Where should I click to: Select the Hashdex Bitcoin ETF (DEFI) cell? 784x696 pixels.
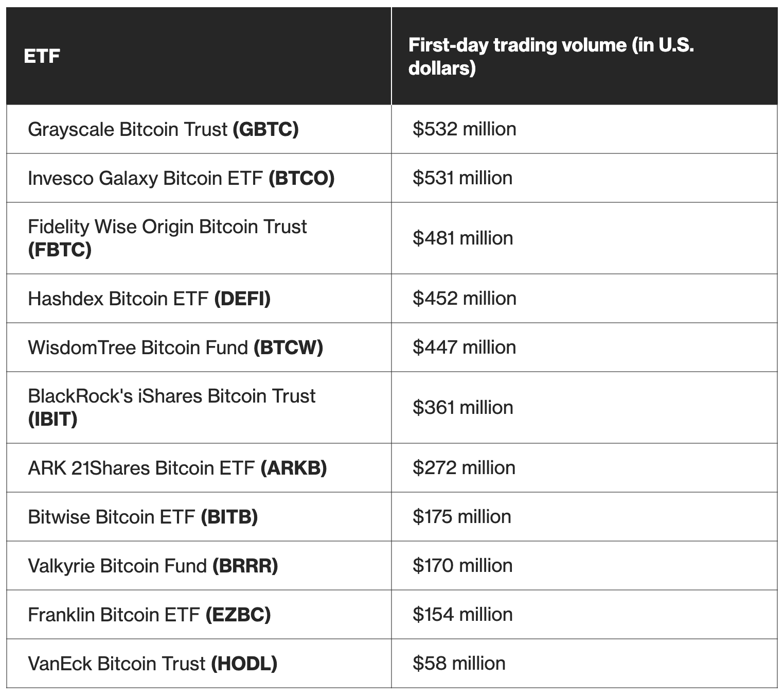pyautogui.click(x=149, y=299)
